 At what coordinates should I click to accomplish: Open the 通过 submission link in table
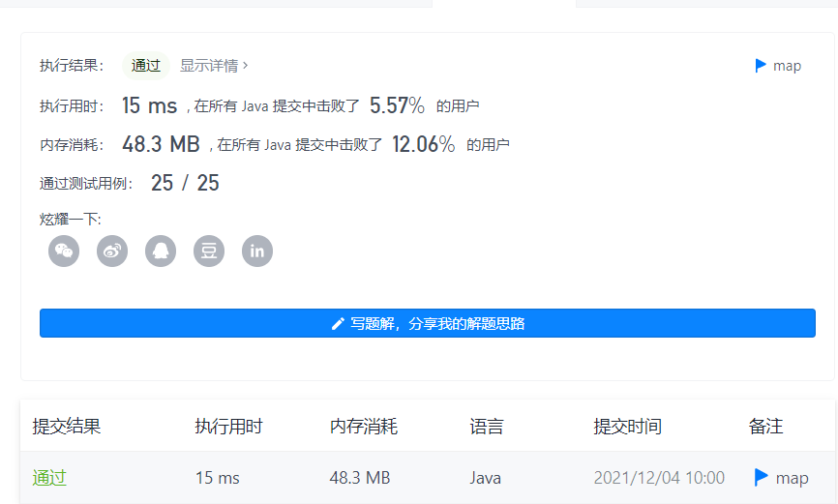(49, 477)
